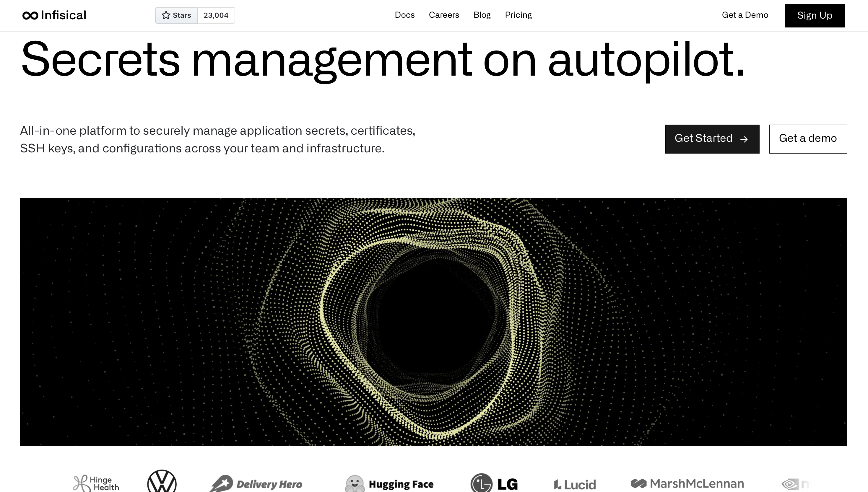Go to the Careers page
868x492 pixels.
click(x=444, y=15)
